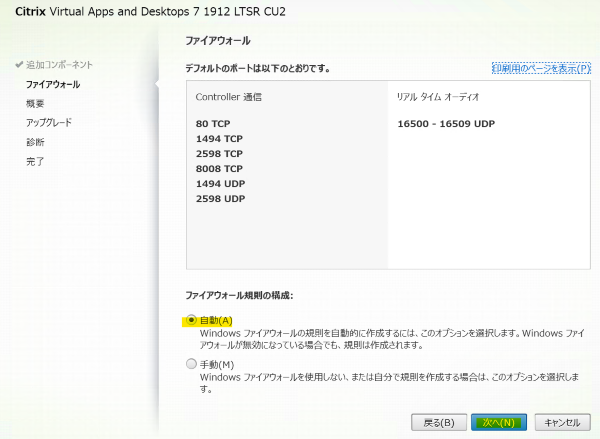Click the 1494 TCP port entry

219,139
